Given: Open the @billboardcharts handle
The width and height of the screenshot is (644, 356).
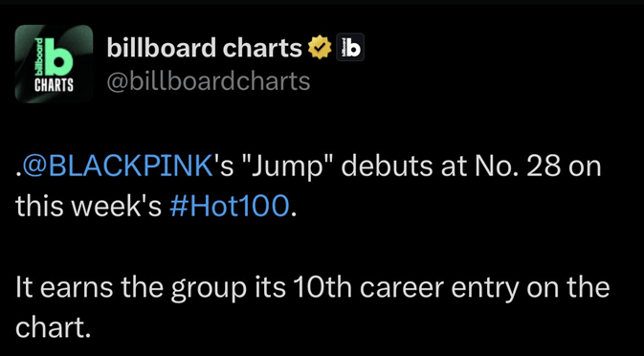Looking at the screenshot, I should click(x=209, y=81).
